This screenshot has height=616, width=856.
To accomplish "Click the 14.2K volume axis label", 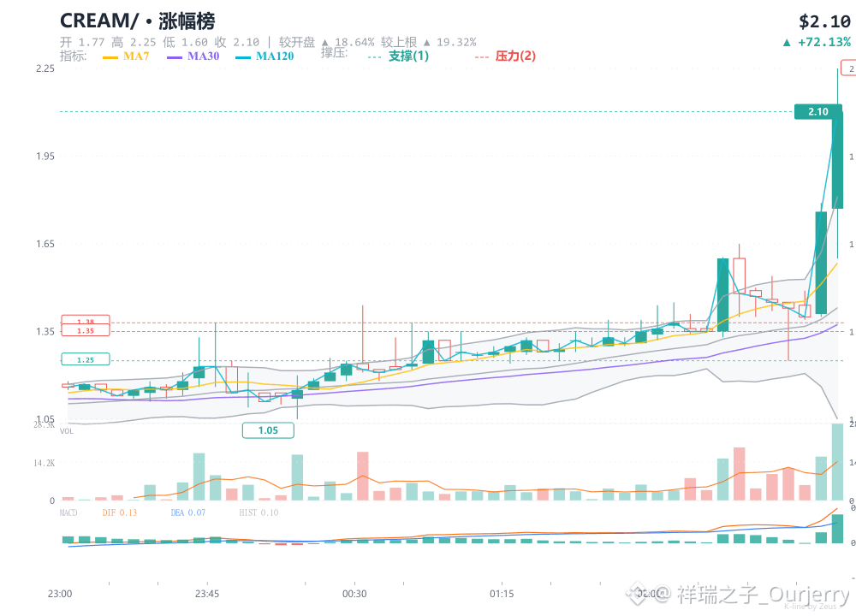I will (45, 463).
